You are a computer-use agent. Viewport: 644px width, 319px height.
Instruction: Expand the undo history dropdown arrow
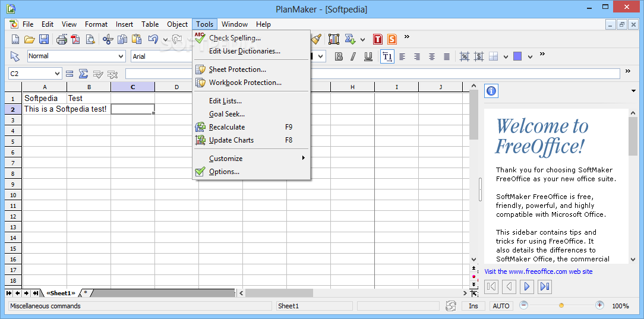click(x=165, y=40)
